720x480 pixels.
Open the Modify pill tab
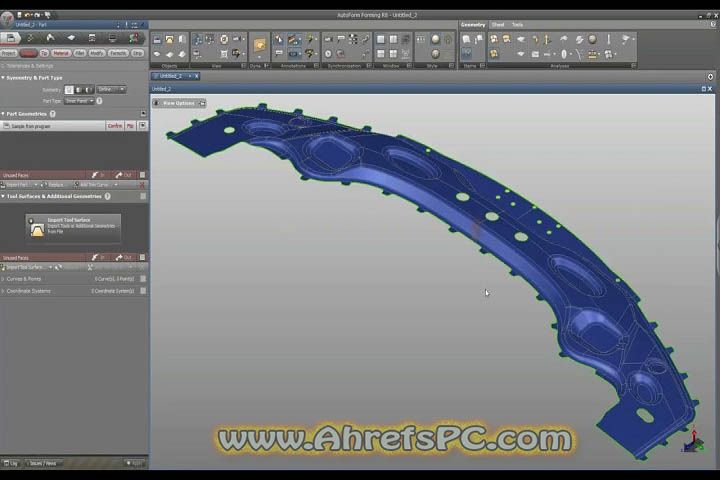[x=97, y=54]
